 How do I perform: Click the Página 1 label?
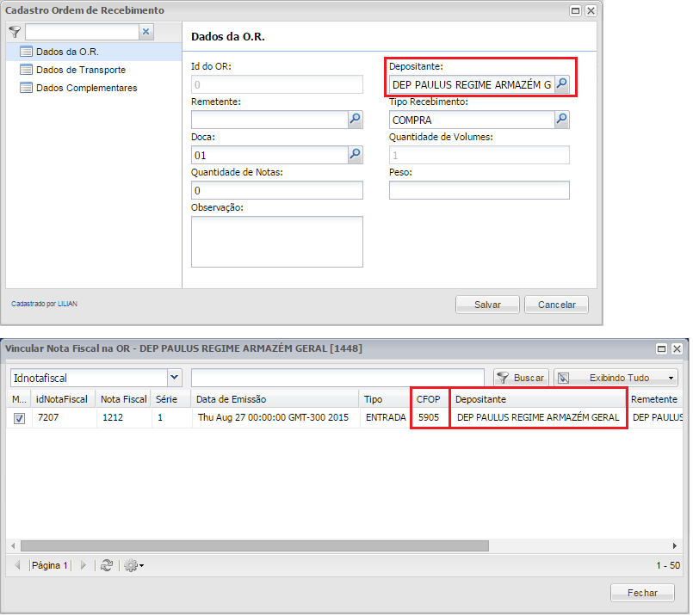click(50, 565)
